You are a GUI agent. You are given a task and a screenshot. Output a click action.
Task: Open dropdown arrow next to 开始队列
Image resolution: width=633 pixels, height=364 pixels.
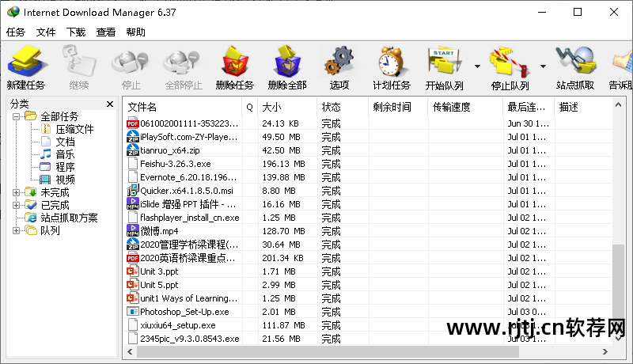[478, 66]
